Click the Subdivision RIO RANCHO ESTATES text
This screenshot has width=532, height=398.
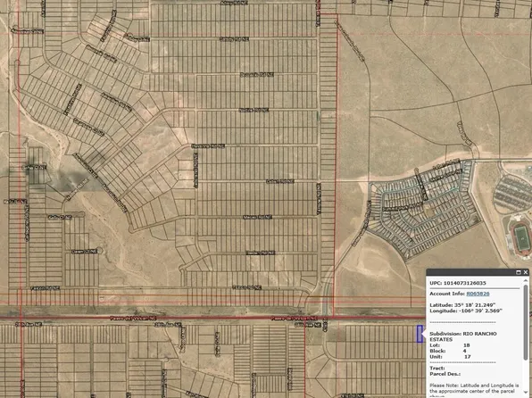[462, 336]
